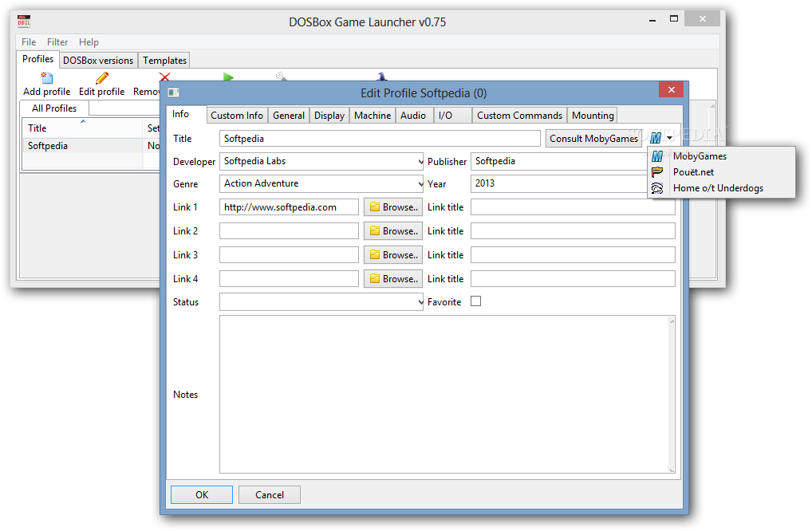Open the Help menu in main window
The width and height of the screenshot is (812, 531).
coord(89,42)
